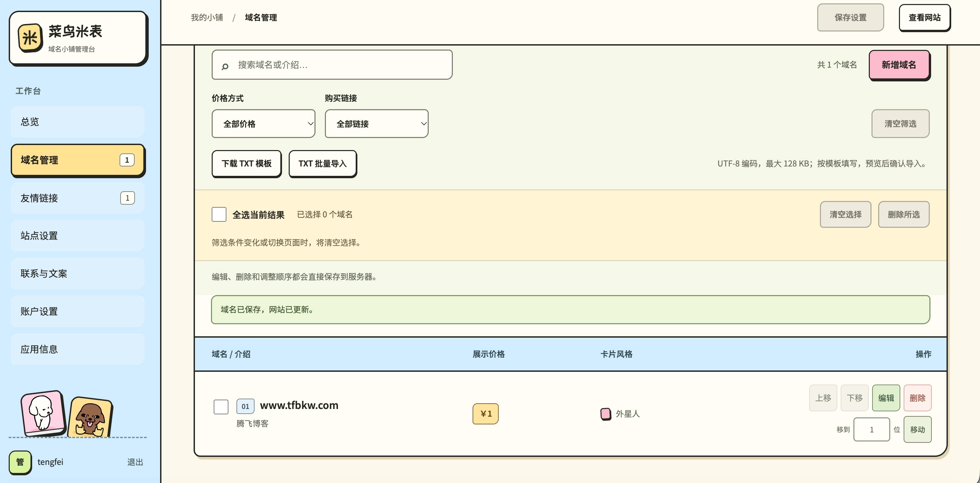Click 我的小铺 breadcrumb link

tap(207, 17)
